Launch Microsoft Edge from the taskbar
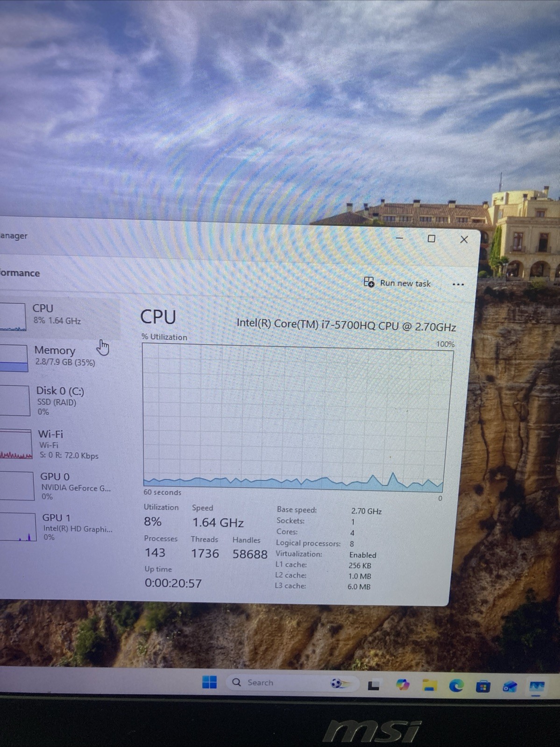Image resolution: width=560 pixels, height=747 pixels. tap(456, 686)
